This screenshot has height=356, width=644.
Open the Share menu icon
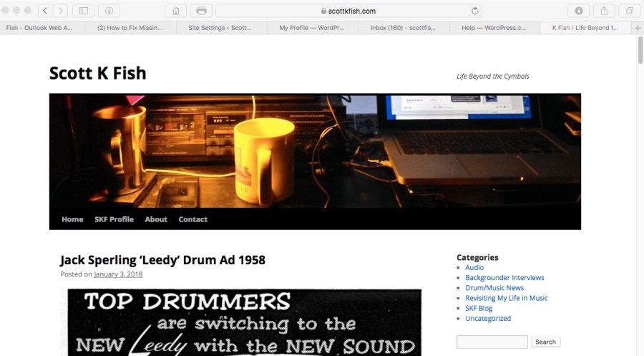[604, 11]
